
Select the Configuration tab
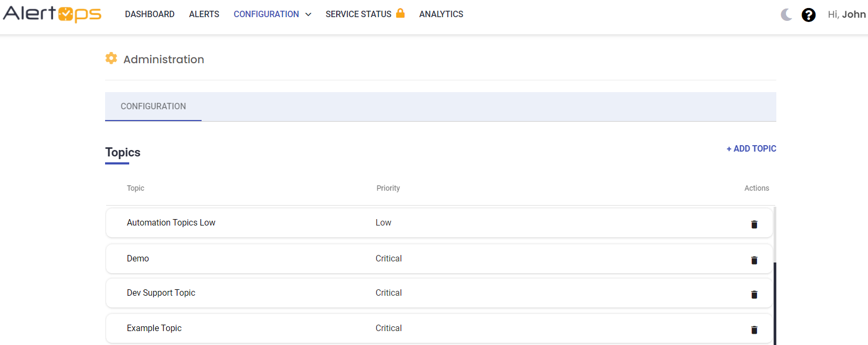(x=153, y=107)
